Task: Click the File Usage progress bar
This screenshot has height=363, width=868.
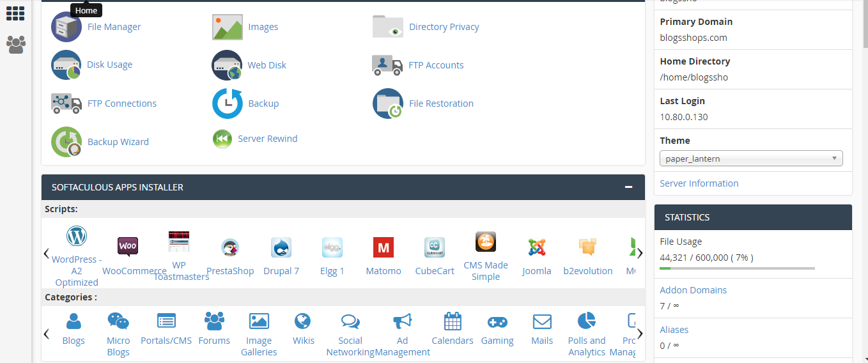Action: (x=737, y=268)
